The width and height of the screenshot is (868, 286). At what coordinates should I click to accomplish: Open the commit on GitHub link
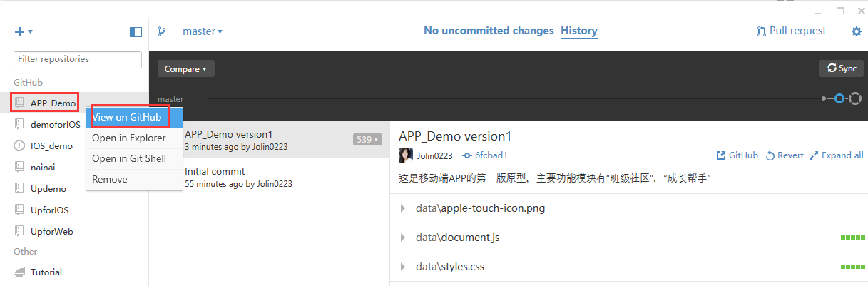click(x=737, y=155)
